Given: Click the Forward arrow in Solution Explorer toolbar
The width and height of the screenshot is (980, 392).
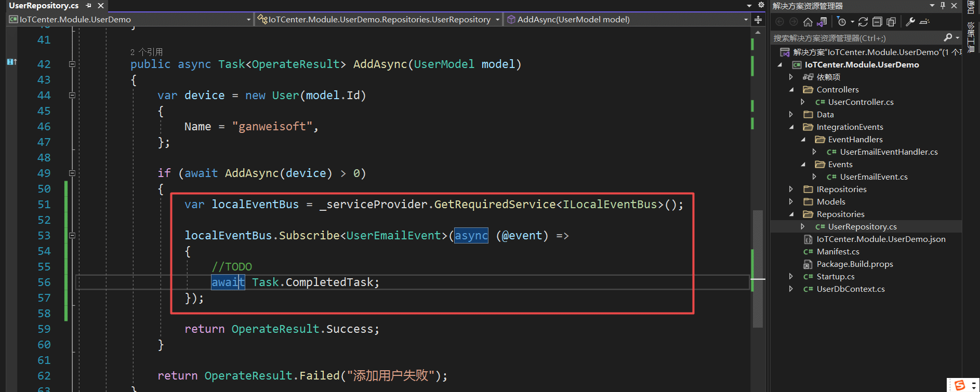Looking at the screenshot, I should tap(793, 22).
